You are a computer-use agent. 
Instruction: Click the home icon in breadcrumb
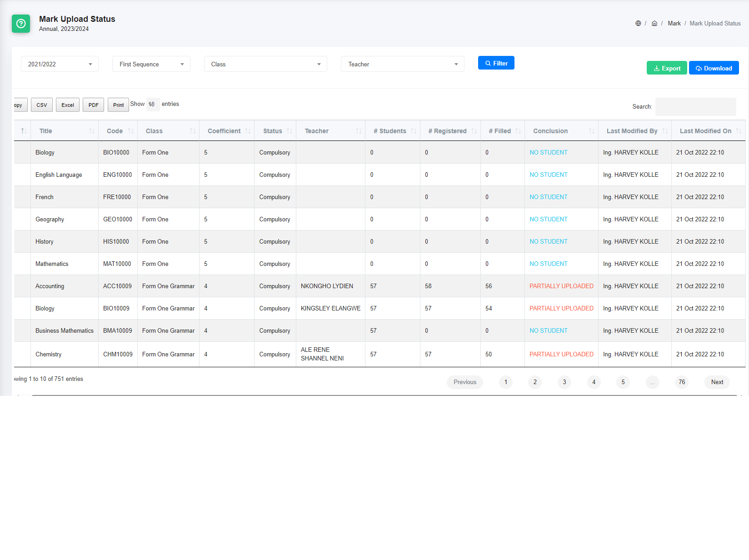(654, 24)
